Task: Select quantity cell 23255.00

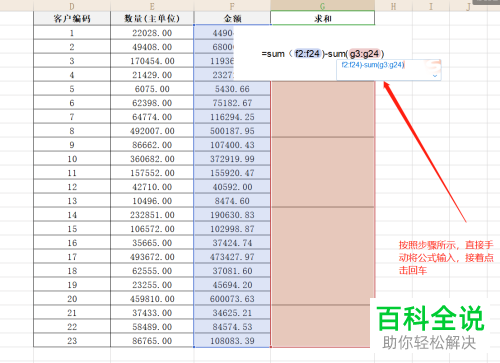Action: (x=152, y=285)
